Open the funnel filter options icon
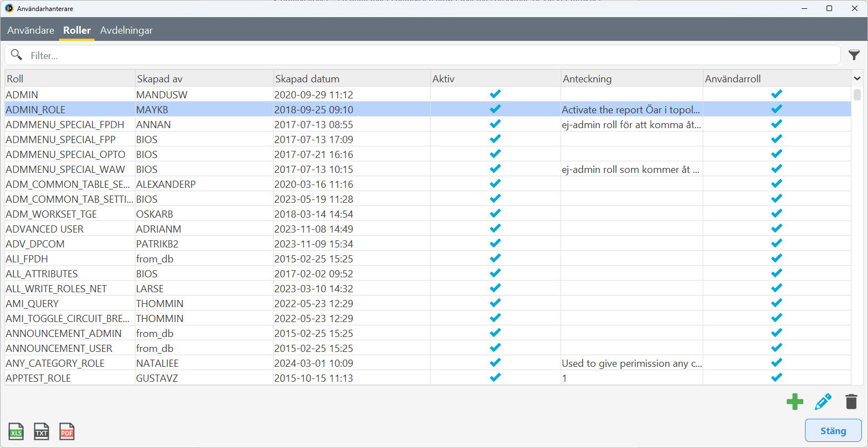Viewport: 868px width, 448px height. tap(854, 55)
